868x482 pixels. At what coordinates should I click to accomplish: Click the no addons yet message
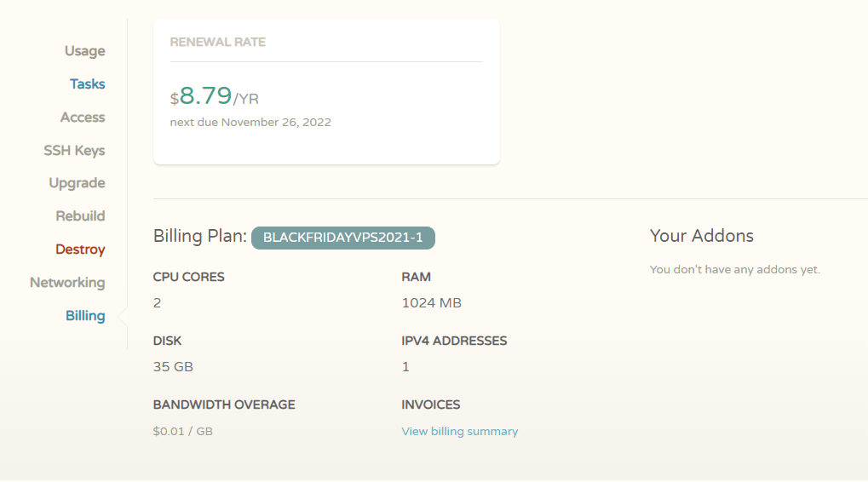tap(734, 270)
